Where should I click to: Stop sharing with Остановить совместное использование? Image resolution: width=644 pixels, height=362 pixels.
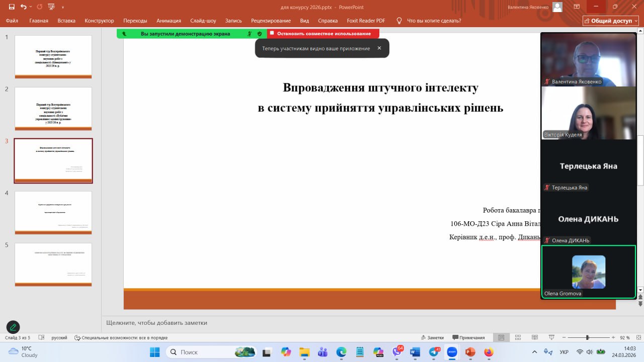[x=323, y=34]
